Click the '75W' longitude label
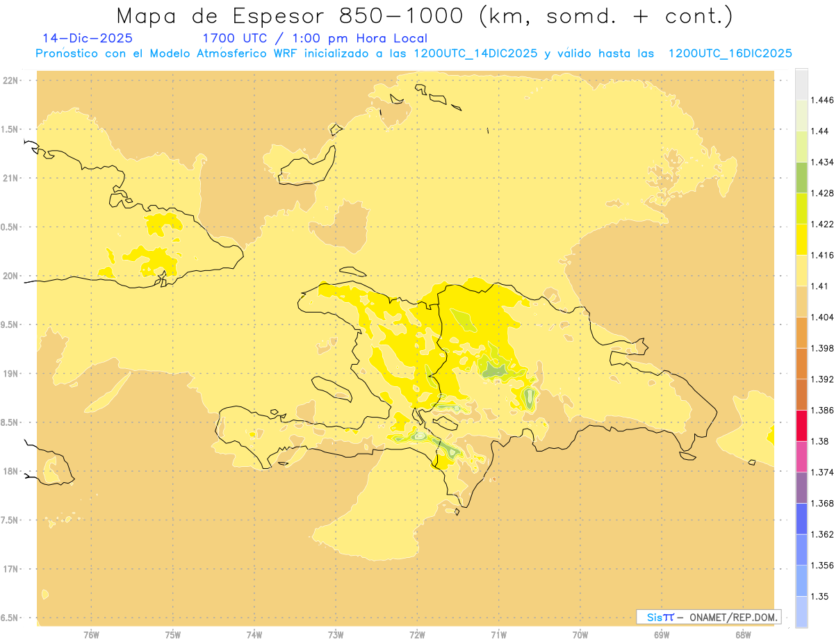Screen dimensions: 834x644 coord(172,634)
